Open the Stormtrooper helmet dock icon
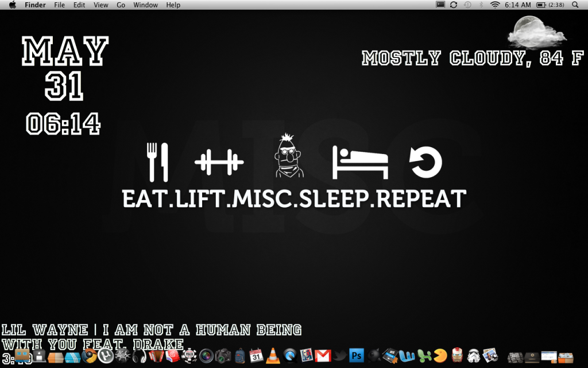This screenshot has height=368, width=588. point(474,355)
